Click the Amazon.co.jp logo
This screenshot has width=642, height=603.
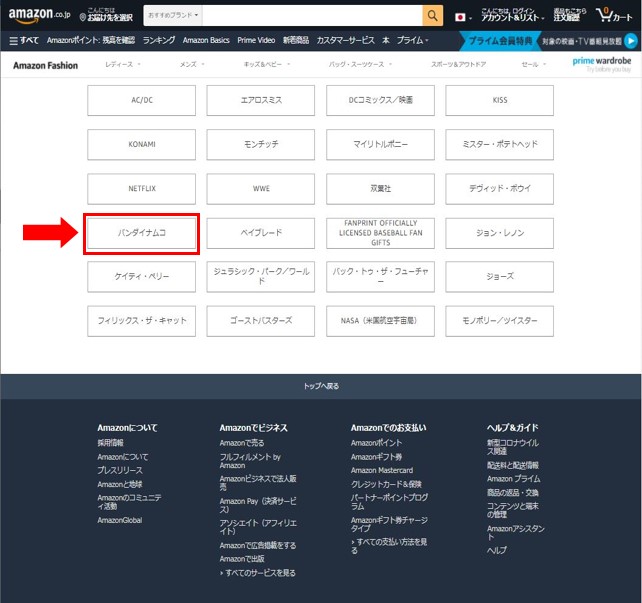pyautogui.click(x=39, y=15)
